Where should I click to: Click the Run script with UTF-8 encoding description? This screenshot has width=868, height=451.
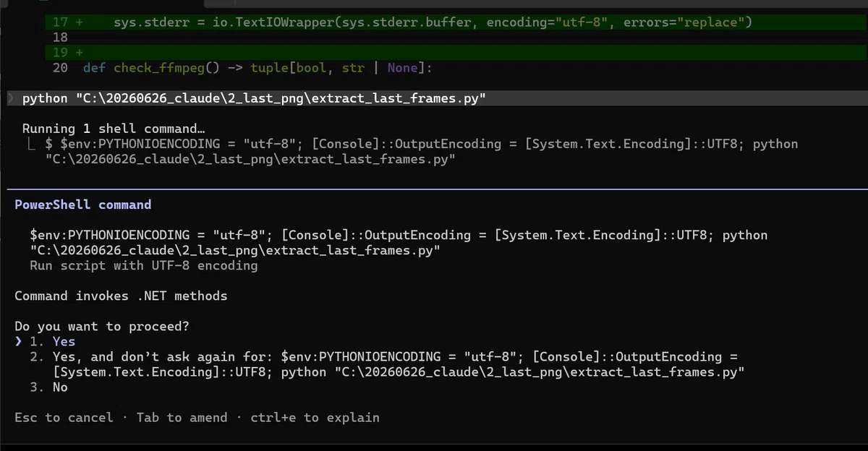[144, 265]
